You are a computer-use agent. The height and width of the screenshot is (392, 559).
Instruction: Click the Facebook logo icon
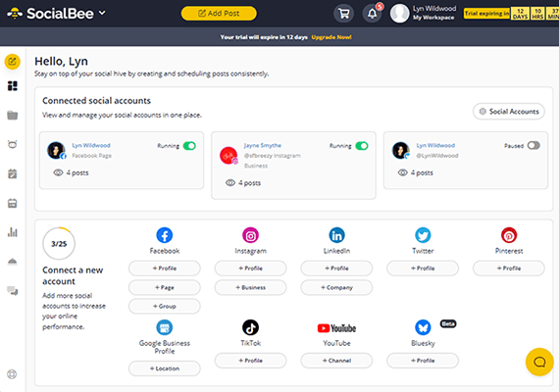(165, 235)
